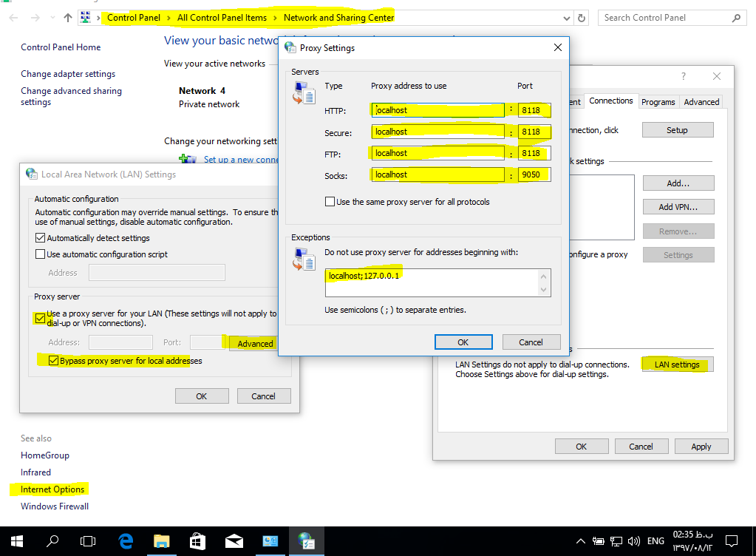Click the Control Panel breadcrumb
The image size is (756, 556).
pos(134,18)
